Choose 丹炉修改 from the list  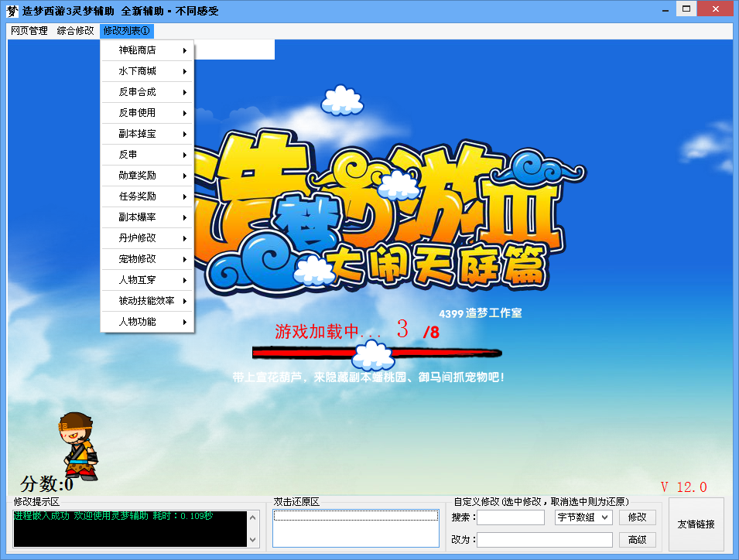pos(147,238)
